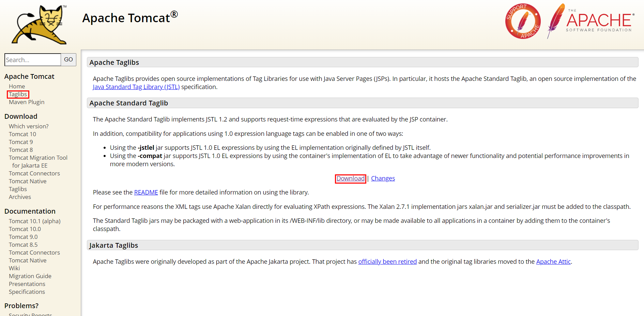The height and width of the screenshot is (316, 644).
Task: Open the Support Apache badge logo
Action: click(x=523, y=21)
